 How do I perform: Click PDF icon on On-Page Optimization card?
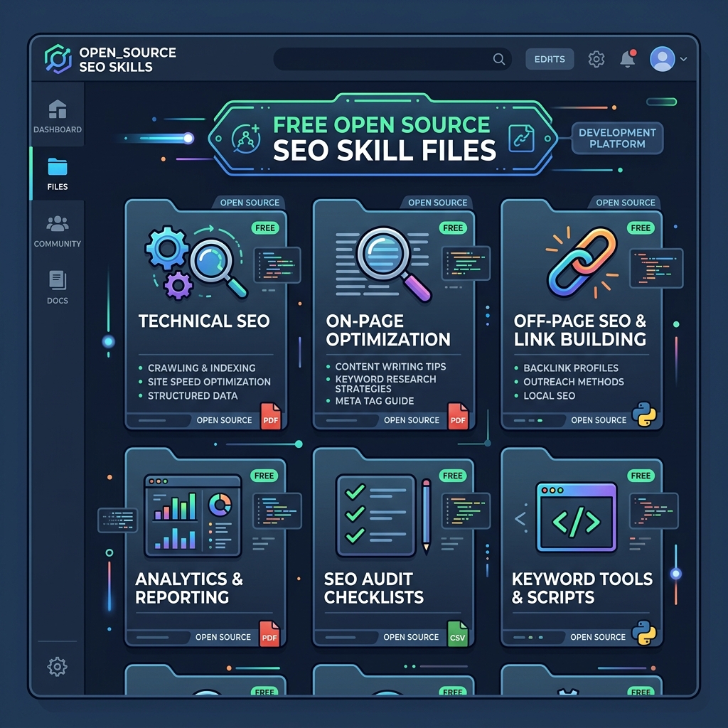coord(458,416)
